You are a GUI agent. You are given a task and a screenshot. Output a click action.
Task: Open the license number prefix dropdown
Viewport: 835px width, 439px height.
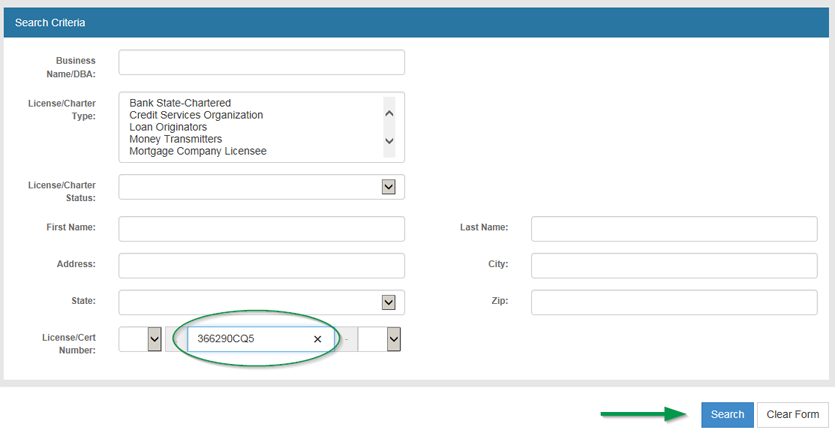point(154,339)
